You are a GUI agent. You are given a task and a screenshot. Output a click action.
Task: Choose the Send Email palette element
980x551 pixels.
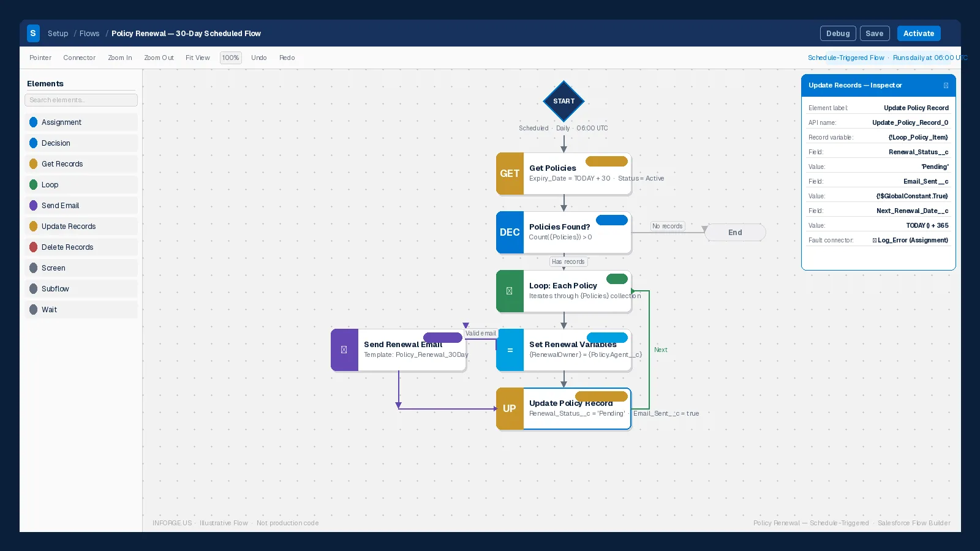(x=81, y=206)
